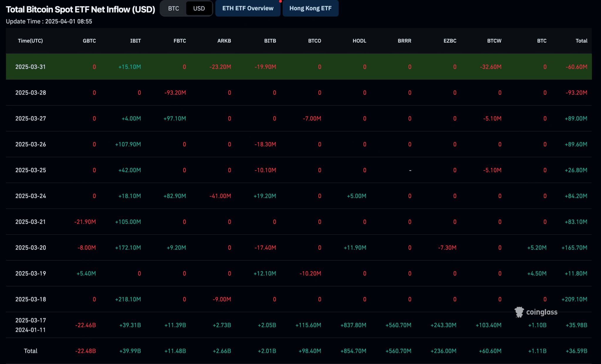The width and height of the screenshot is (601, 364).
Task: Click the +165.70M total for 2025-03-20
Action: (x=574, y=248)
